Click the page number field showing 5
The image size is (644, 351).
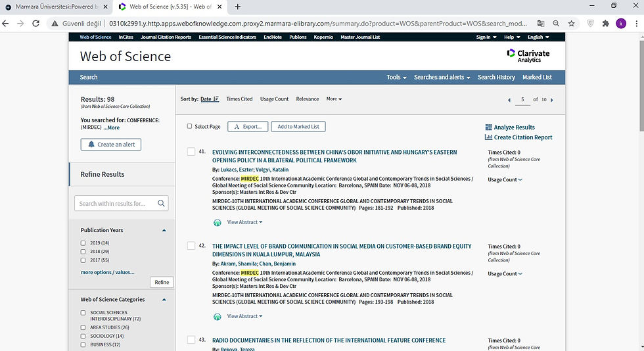pos(522,99)
